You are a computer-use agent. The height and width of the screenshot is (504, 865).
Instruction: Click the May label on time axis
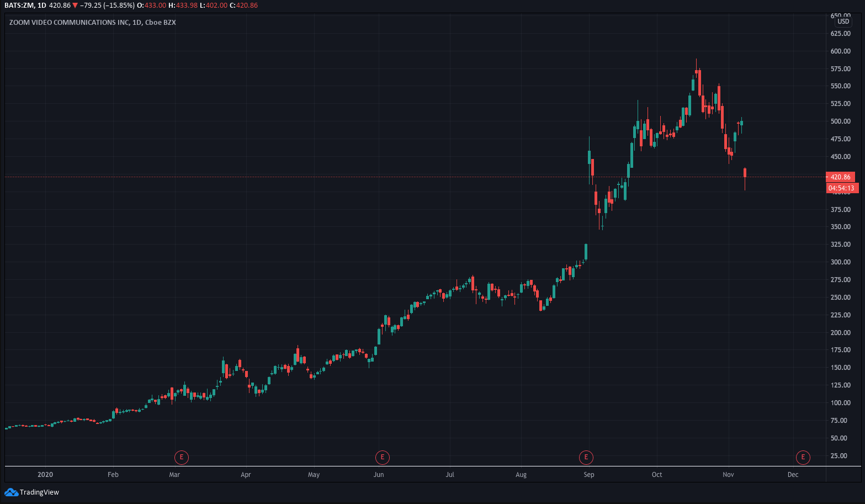click(314, 475)
